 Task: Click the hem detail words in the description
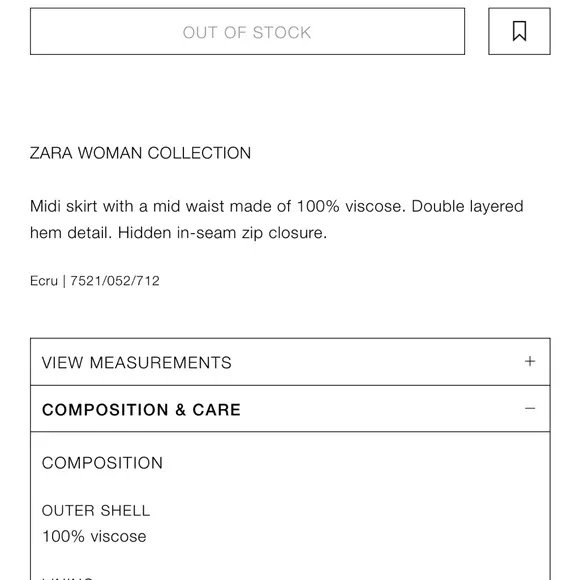pyautogui.click(x=71, y=233)
